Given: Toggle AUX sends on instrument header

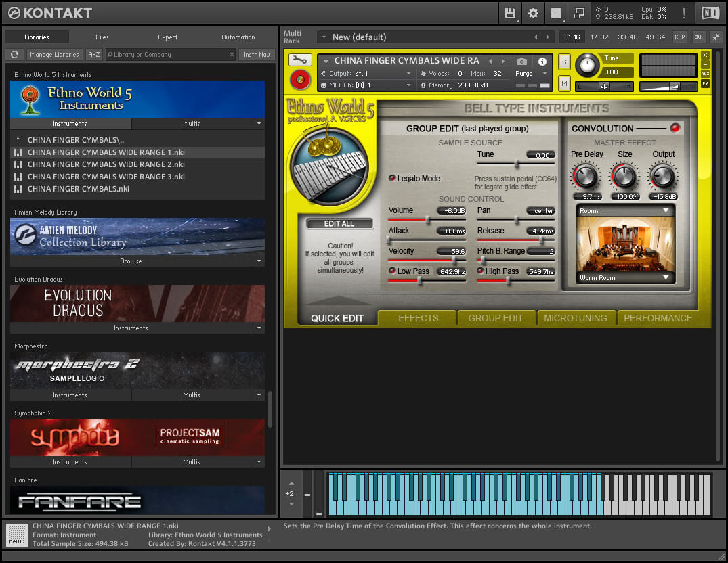Looking at the screenshot, I should (x=705, y=74).
